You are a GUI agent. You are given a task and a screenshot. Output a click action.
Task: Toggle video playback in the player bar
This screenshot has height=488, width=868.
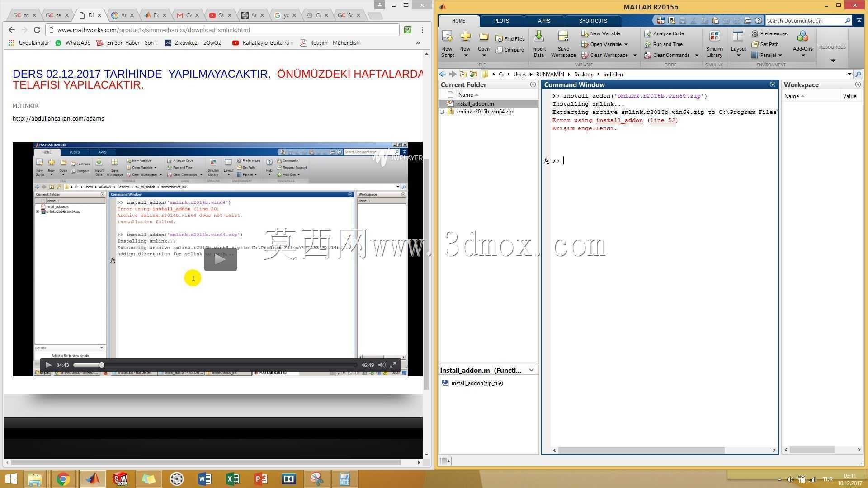48,365
